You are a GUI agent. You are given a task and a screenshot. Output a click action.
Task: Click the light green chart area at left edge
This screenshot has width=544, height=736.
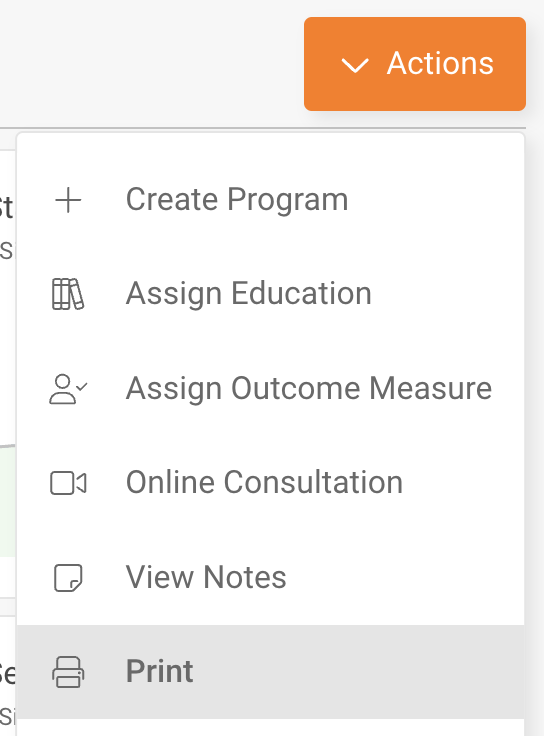[8, 500]
